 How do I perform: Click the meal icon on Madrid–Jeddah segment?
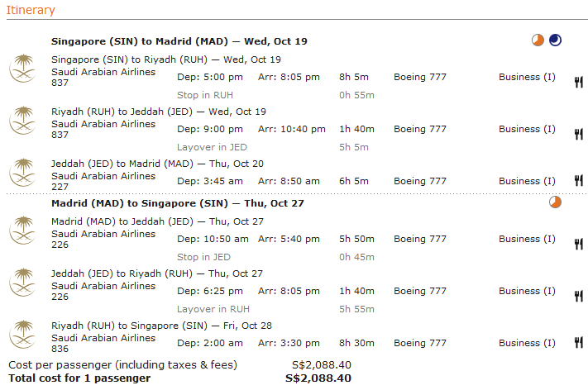point(578,243)
